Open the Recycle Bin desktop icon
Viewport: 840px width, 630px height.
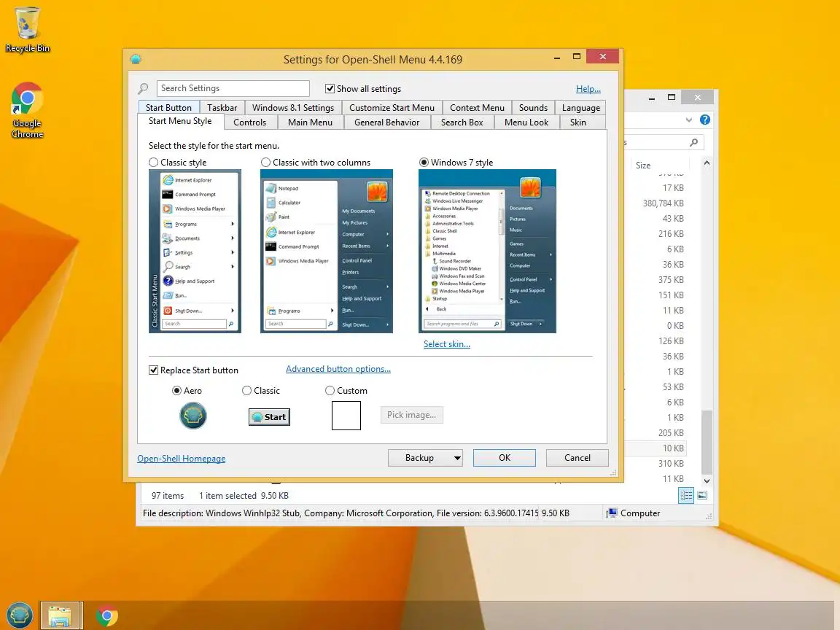(27, 29)
